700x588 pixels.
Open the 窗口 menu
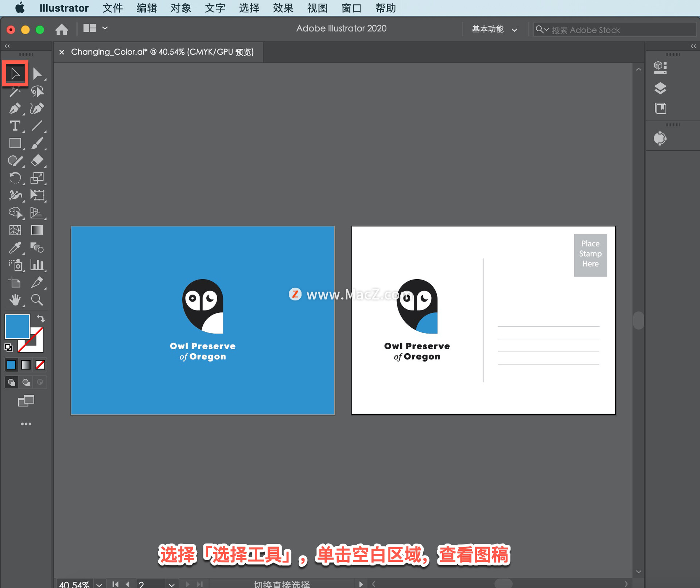351,8
